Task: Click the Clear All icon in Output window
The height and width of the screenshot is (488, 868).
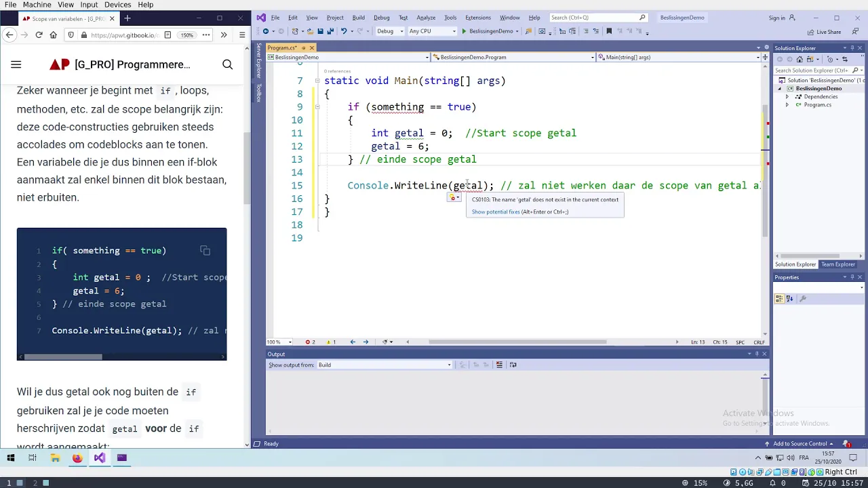Action: pyautogui.click(x=499, y=365)
